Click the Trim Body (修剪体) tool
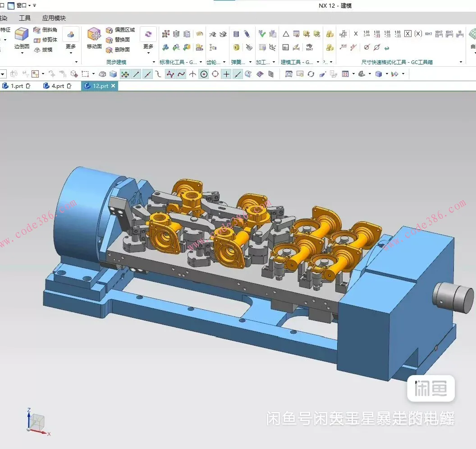The height and width of the screenshot is (449, 476). pos(45,40)
